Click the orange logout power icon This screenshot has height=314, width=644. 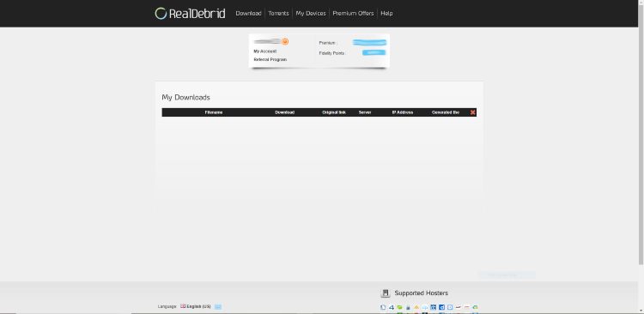285,41
